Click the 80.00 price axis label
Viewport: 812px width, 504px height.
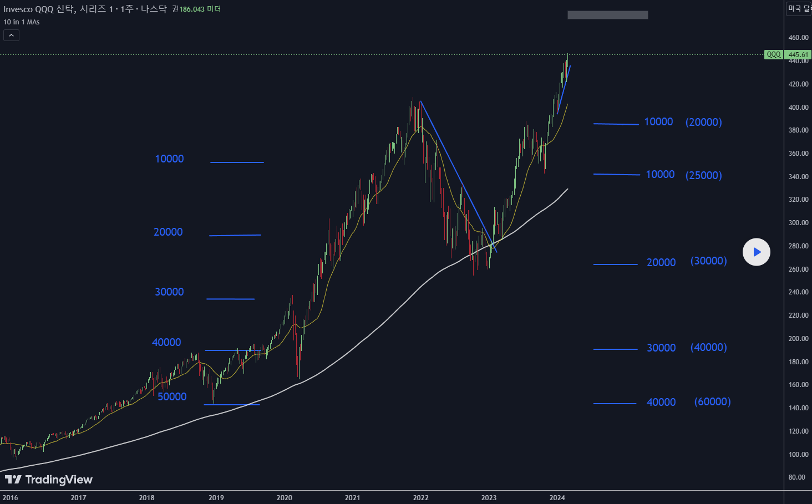tap(796, 477)
